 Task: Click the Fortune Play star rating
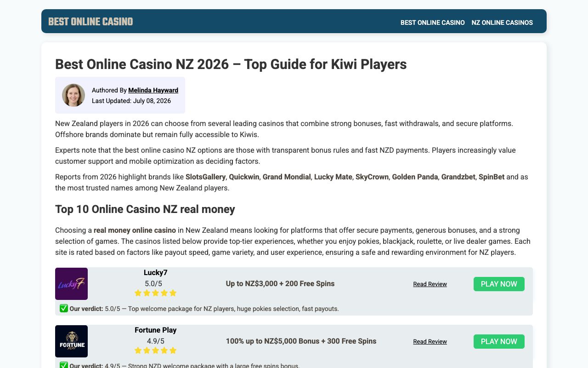click(155, 351)
